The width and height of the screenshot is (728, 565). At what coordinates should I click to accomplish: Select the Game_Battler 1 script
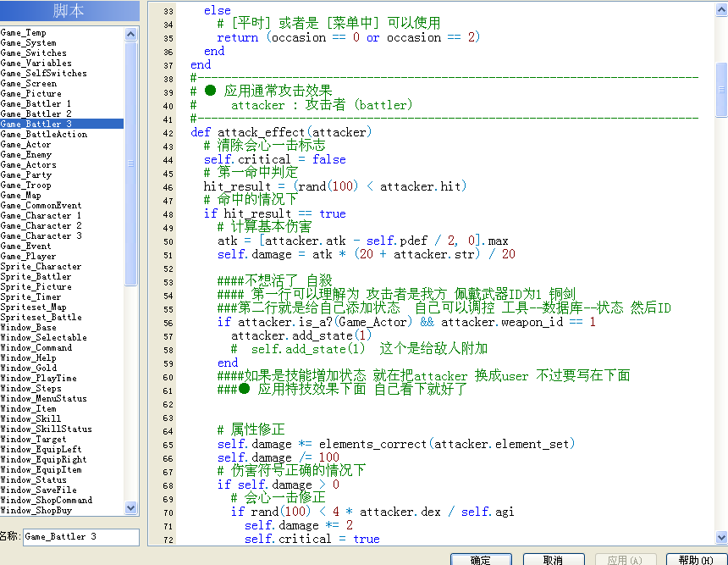(x=36, y=104)
